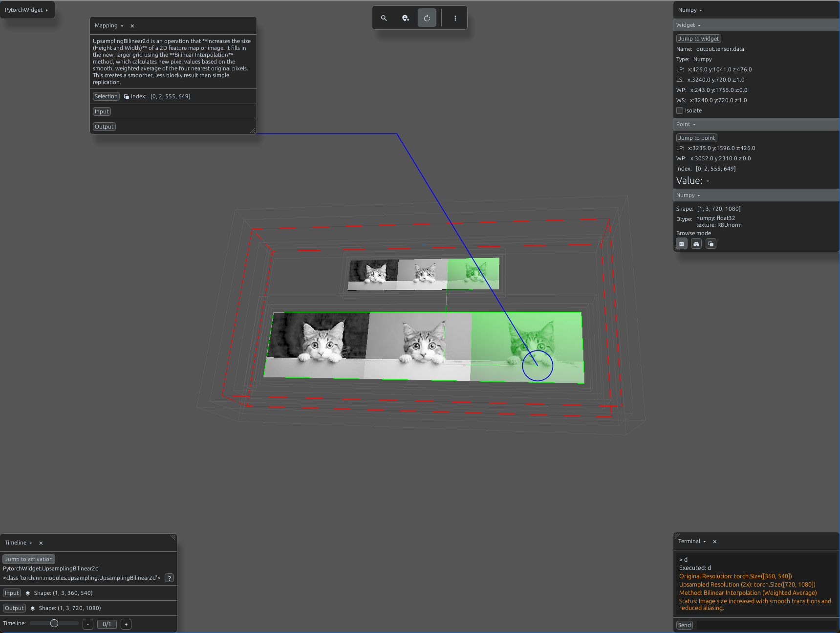Click the Jump to widget button

(x=699, y=39)
